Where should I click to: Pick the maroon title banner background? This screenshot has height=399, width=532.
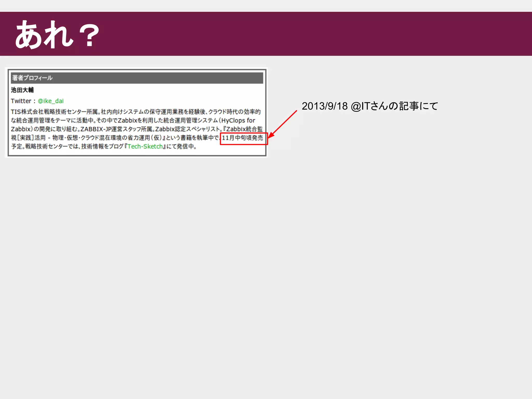coord(312,34)
